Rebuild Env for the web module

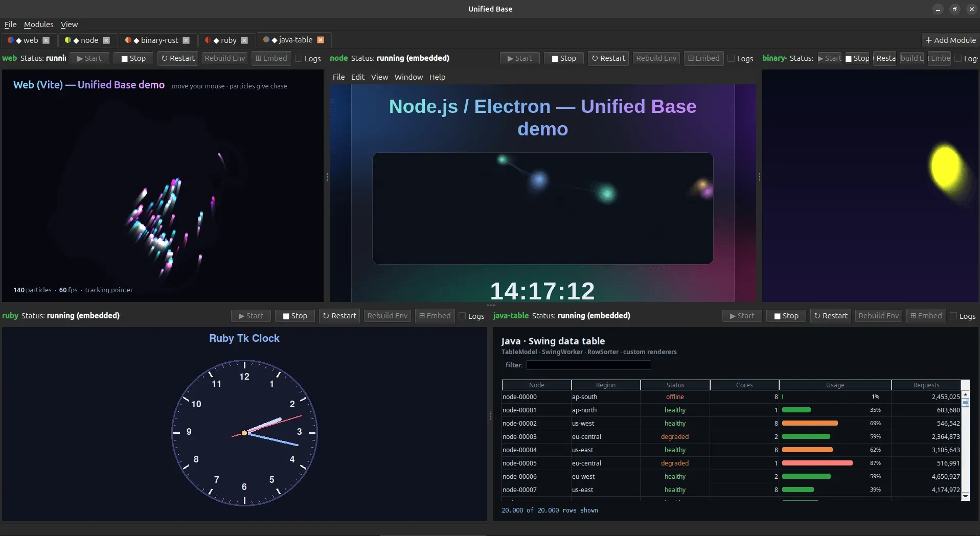[225, 58]
